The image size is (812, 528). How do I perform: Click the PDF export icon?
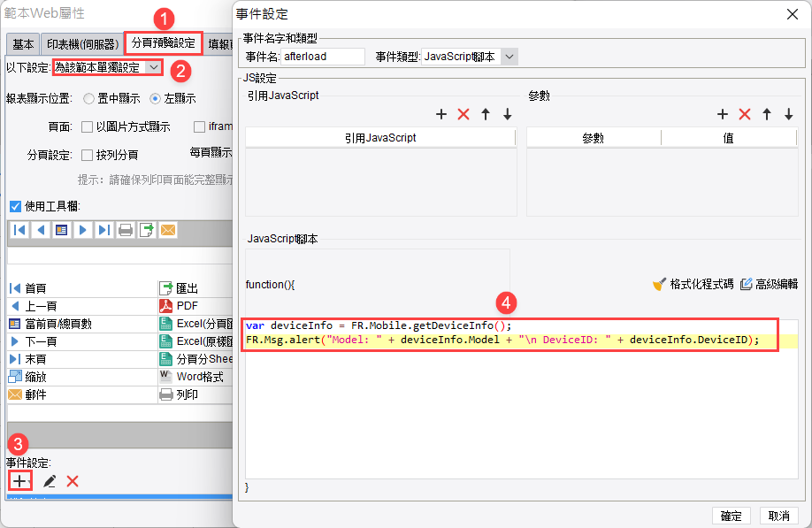point(165,305)
